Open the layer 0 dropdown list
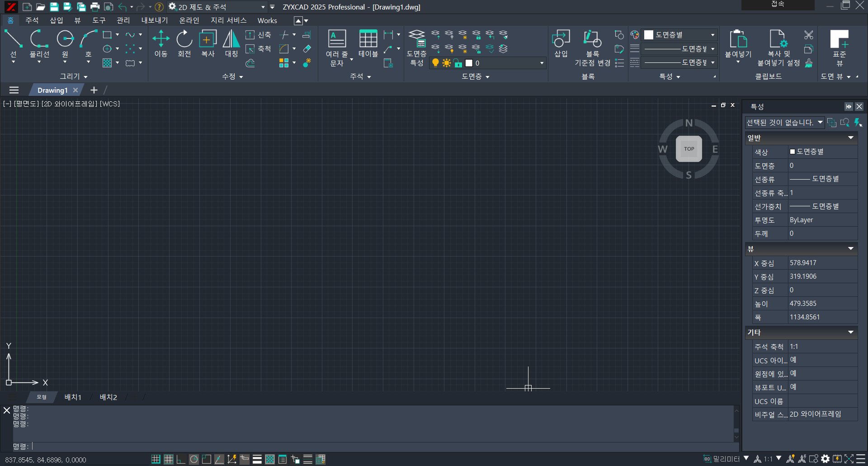This screenshot has width=868, height=466. pyautogui.click(x=542, y=63)
